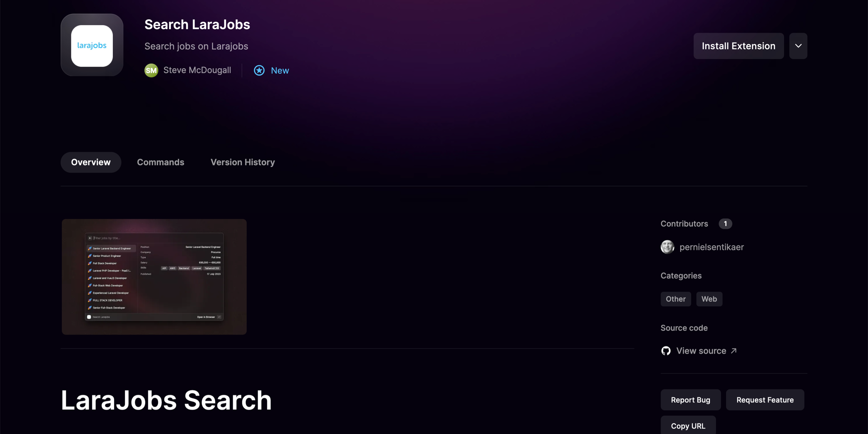The image size is (868, 434).
Task: Click the Install Extension button
Action: 739,46
